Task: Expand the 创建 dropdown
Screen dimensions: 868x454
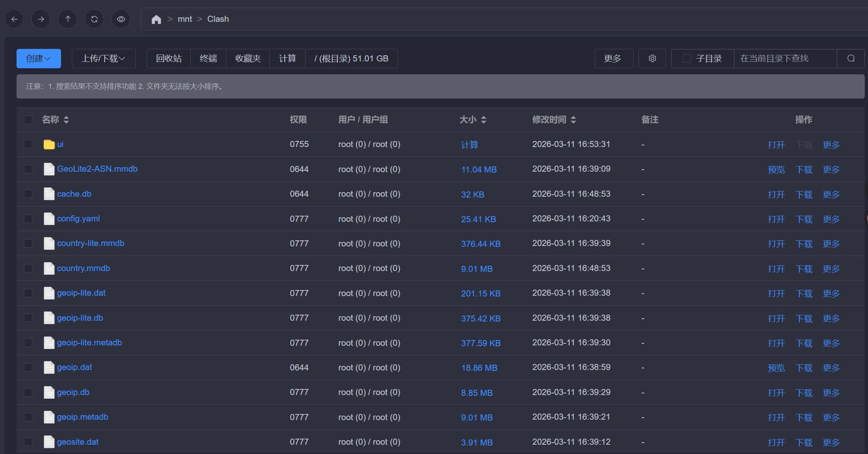Action: pos(38,59)
